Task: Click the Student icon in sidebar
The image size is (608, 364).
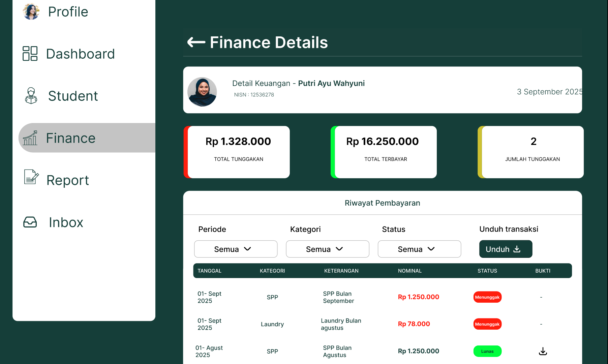Action: [31, 96]
